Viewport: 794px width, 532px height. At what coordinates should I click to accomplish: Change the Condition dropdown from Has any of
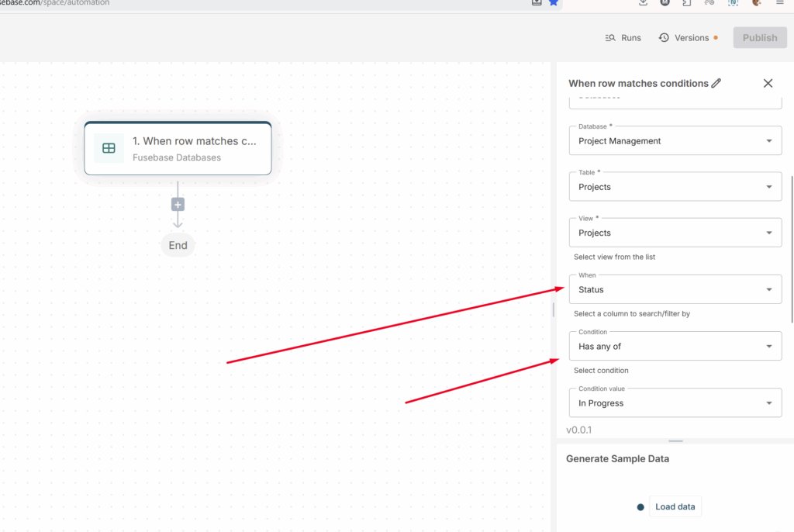pyautogui.click(x=675, y=346)
